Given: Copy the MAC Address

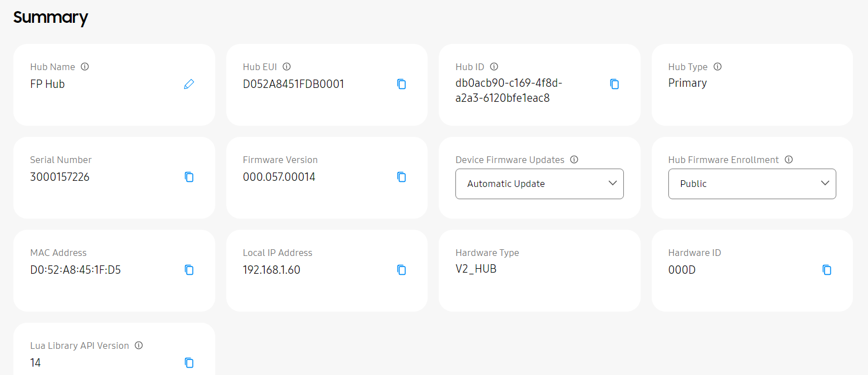Looking at the screenshot, I should tap(189, 270).
